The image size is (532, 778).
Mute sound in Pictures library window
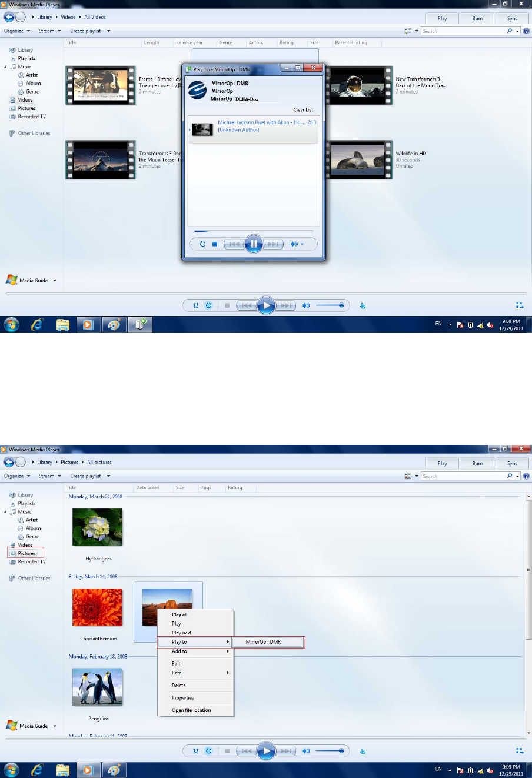(306, 750)
